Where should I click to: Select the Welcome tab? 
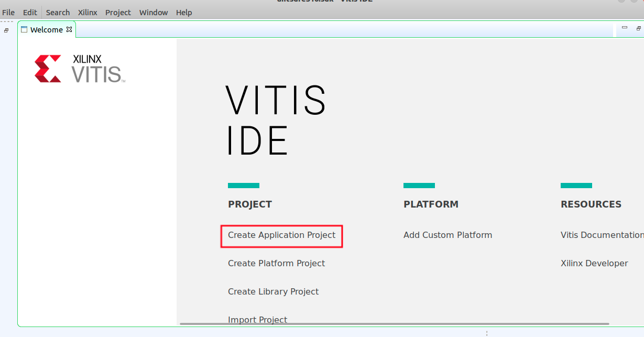click(x=46, y=30)
